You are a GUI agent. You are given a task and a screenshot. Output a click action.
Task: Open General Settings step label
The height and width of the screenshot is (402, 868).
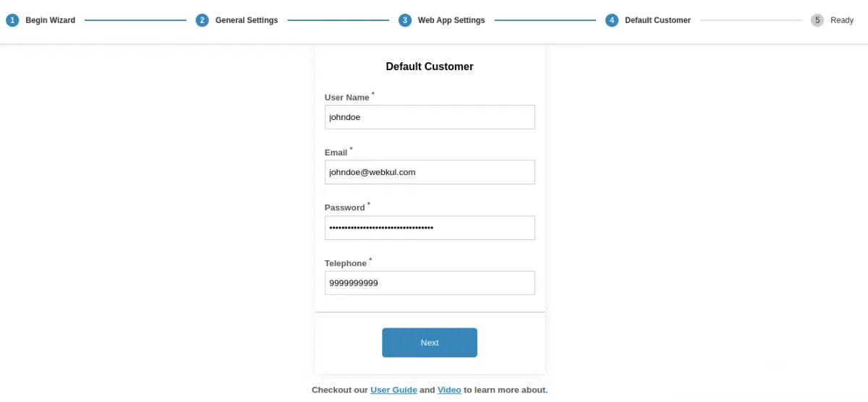tap(247, 20)
